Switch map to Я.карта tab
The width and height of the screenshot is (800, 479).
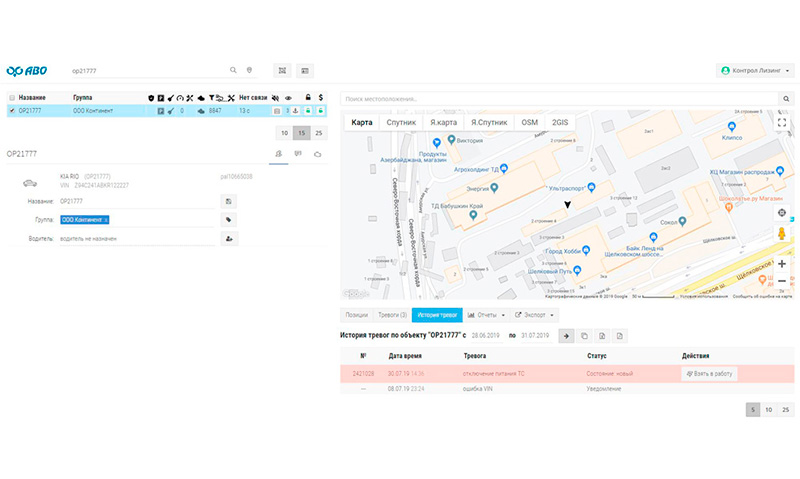pyautogui.click(x=443, y=122)
